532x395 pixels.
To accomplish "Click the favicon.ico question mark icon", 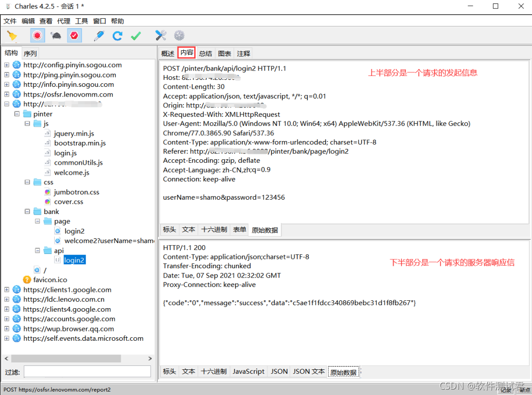I will click(27, 280).
